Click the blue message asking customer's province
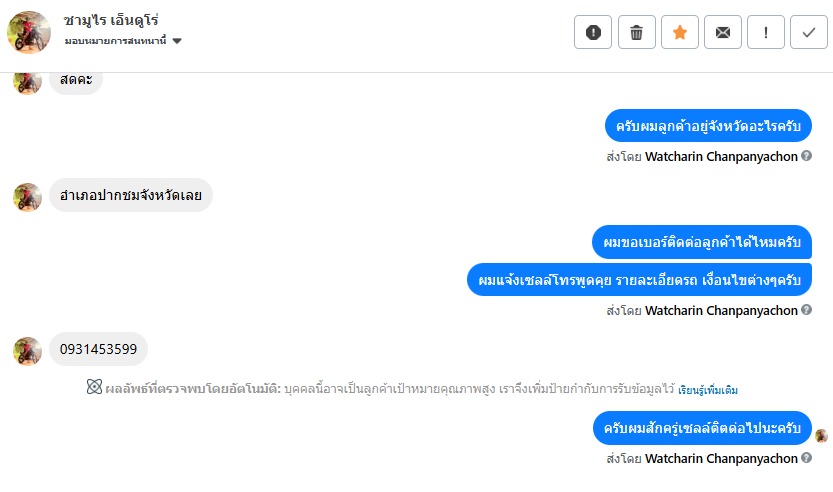 [708, 126]
